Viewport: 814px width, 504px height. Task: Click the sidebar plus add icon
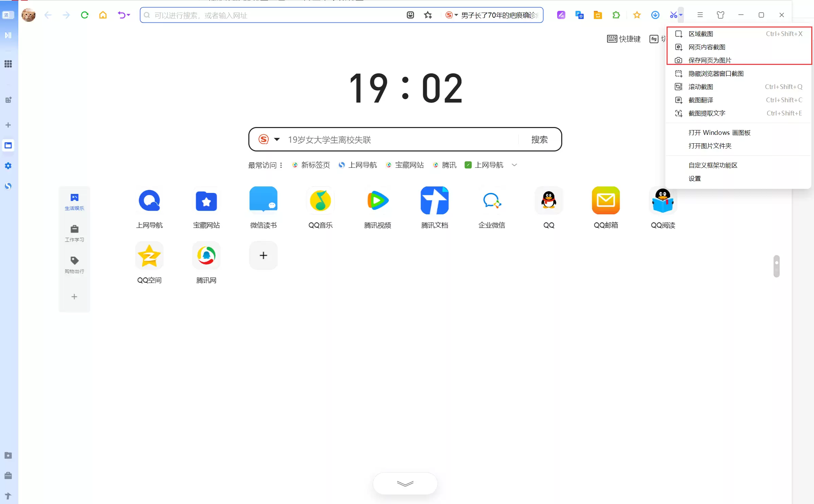8,125
